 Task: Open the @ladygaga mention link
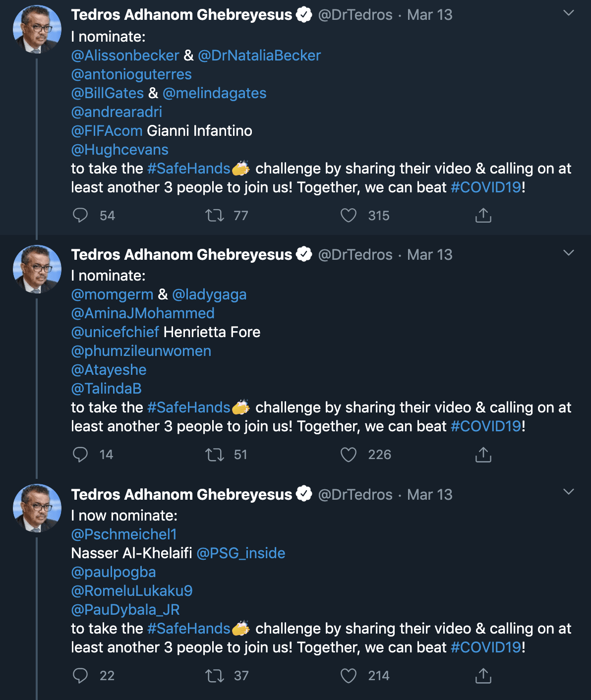[x=209, y=294]
